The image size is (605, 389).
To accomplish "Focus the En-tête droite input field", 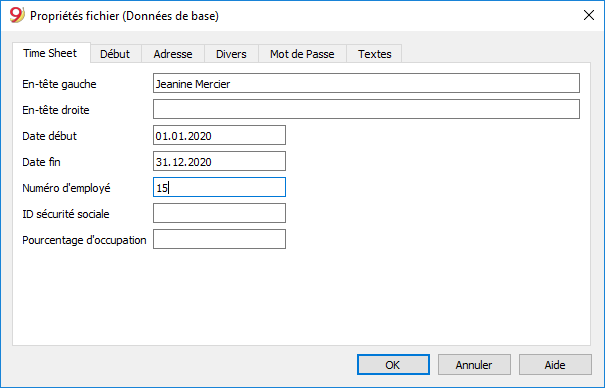I will coord(366,109).
